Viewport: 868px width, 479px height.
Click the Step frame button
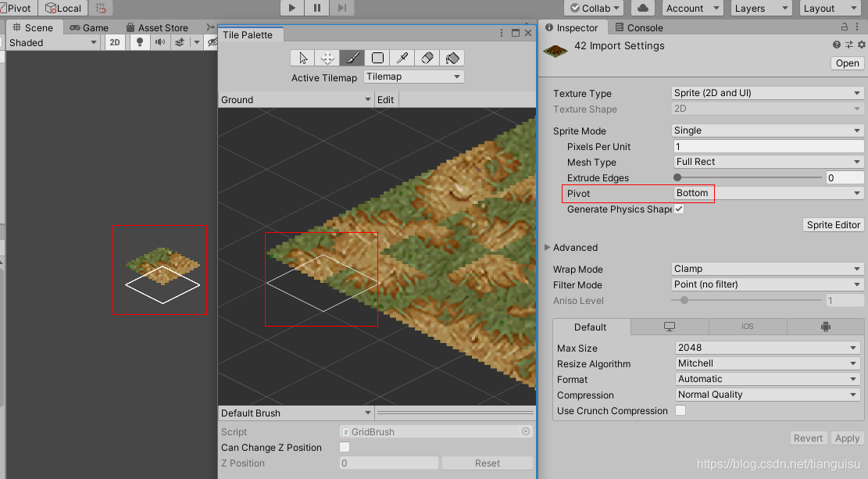[342, 8]
